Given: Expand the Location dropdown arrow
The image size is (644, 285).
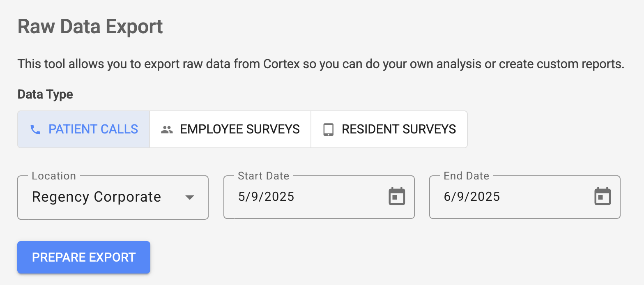Looking at the screenshot, I should point(189,198).
